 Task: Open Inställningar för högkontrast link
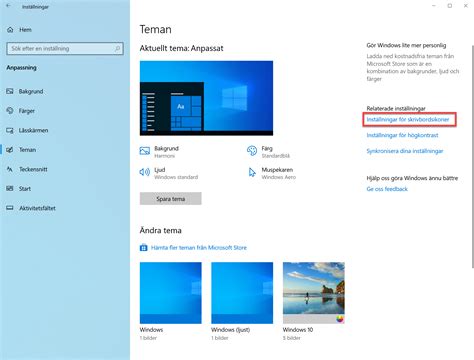(x=402, y=135)
